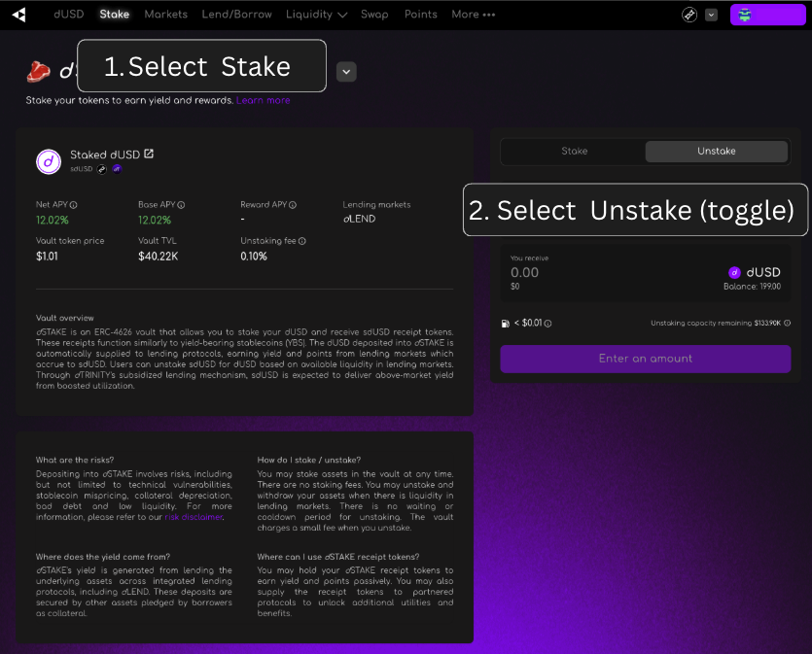Click the Unstaking fee info icon
812x654 pixels.
pyautogui.click(x=302, y=241)
